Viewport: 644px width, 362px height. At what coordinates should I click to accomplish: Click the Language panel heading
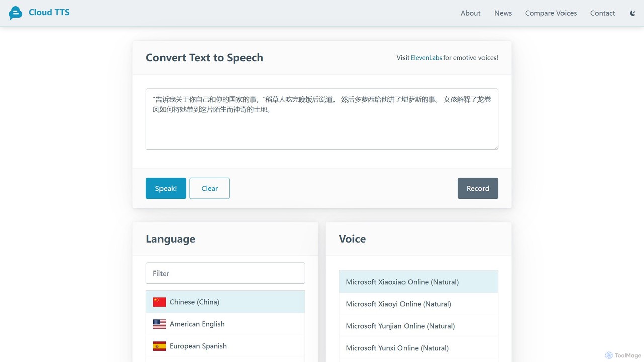click(x=171, y=239)
